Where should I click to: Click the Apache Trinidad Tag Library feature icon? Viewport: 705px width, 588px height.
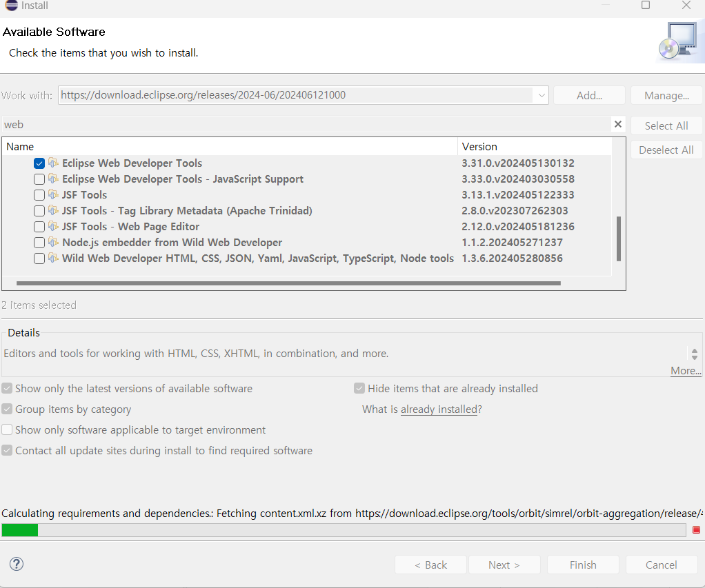click(54, 210)
